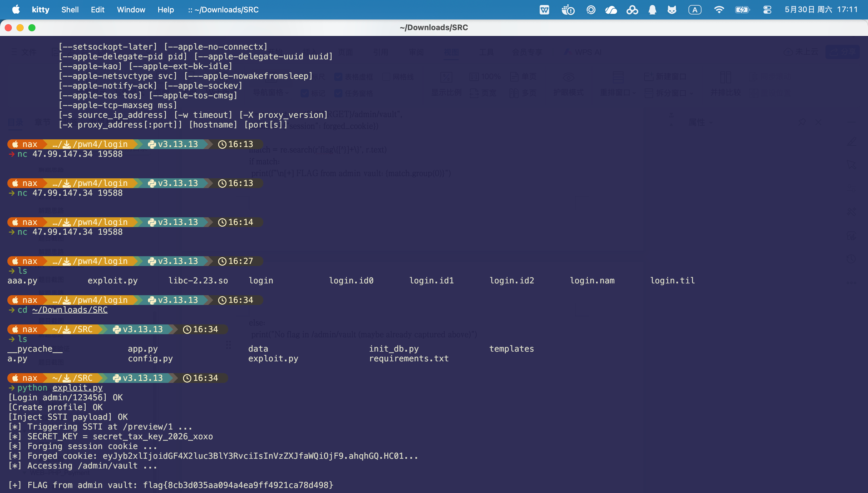Close the kitty terminal window
This screenshot has height=493, width=868.
coord(9,28)
